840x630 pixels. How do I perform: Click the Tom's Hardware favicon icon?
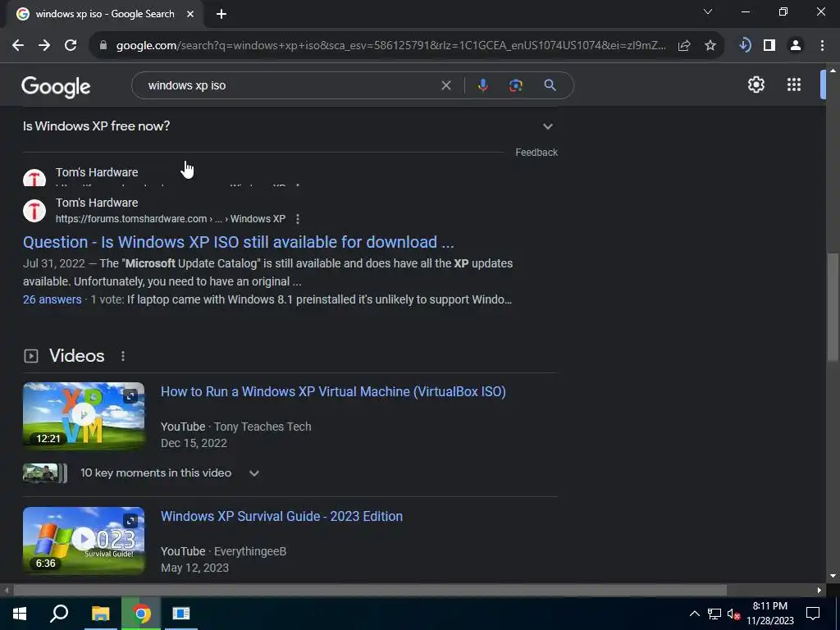pos(34,211)
